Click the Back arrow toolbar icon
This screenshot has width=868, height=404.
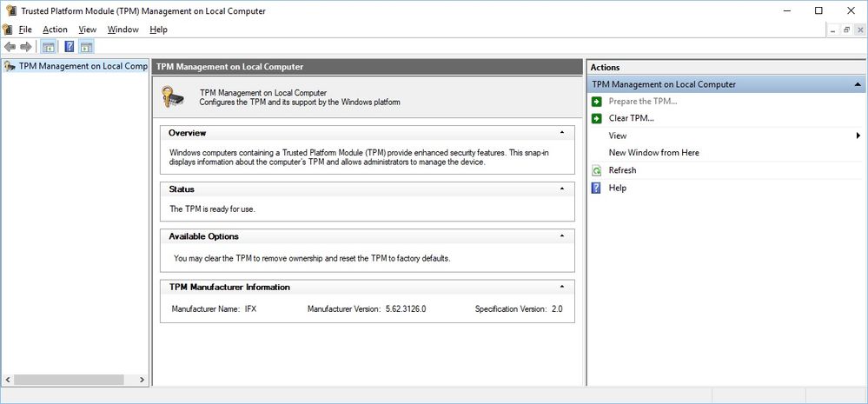[10, 47]
